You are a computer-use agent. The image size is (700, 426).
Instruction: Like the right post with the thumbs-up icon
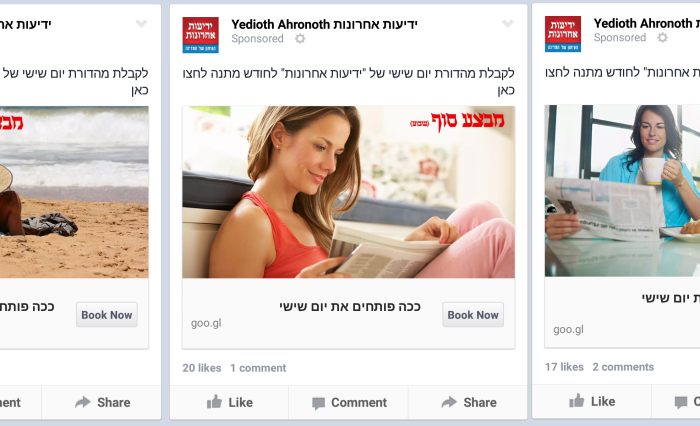[x=577, y=401]
